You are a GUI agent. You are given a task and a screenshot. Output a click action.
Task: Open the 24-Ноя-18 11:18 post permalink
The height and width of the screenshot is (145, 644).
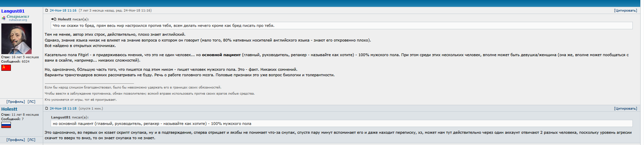pos(63,109)
